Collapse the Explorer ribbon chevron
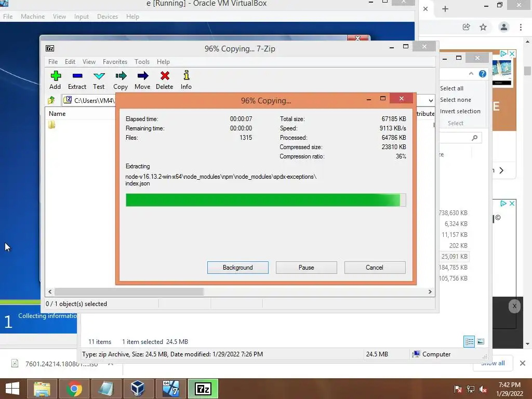The height and width of the screenshot is (399, 532). tap(471, 74)
